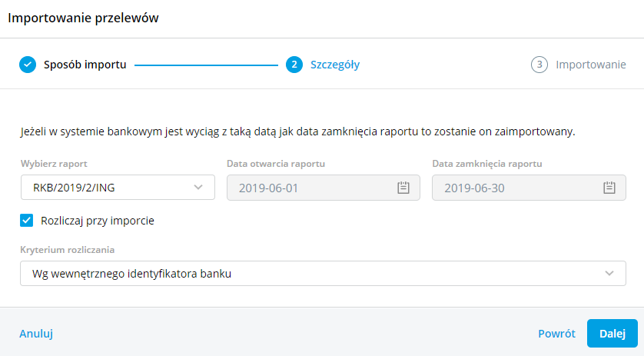Cancel the import with Anuluj
The height and width of the screenshot is (356, 644).
pyautogui.click(x=35, y=334)
